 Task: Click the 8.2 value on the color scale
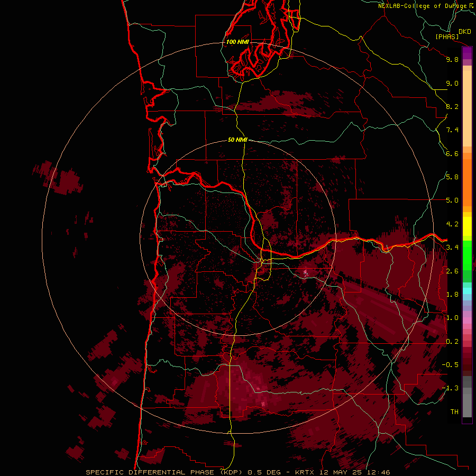452,106
